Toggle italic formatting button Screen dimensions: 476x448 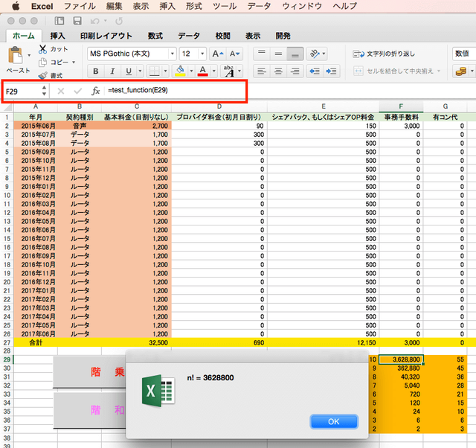click(x=112, y=71)
